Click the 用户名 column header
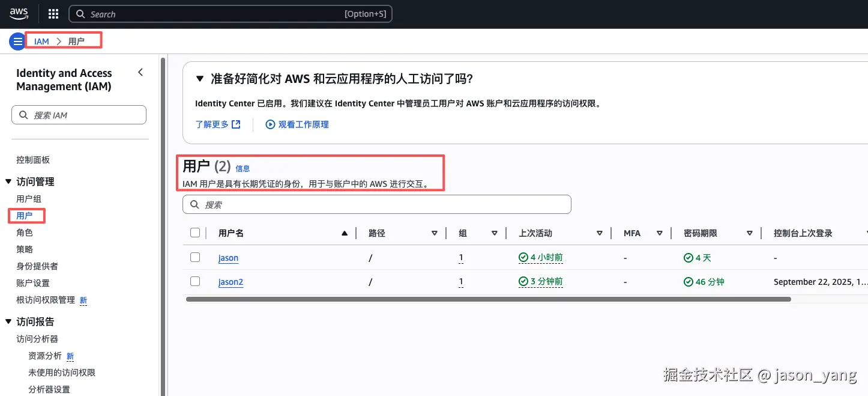 pyautogui.click(x=231, y=233)
